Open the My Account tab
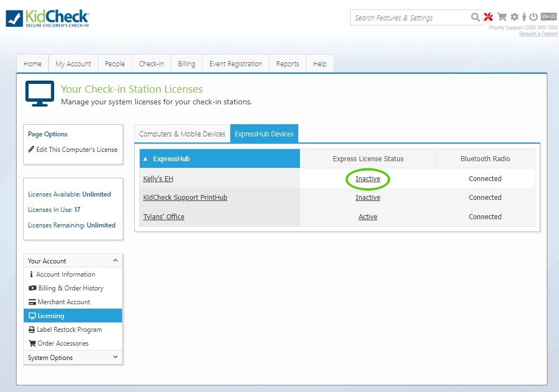Image resolution: width=559 pixels, height=392 pixels. click(73, 64)
